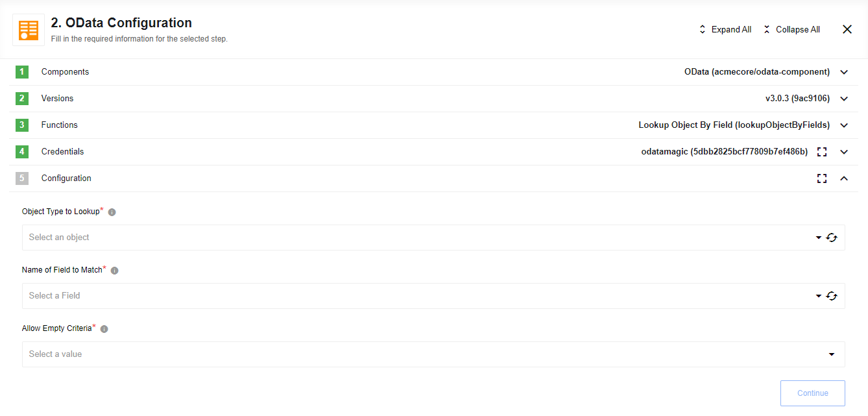Open the Select an object dropdown arrow

click(x=818, y=237)
